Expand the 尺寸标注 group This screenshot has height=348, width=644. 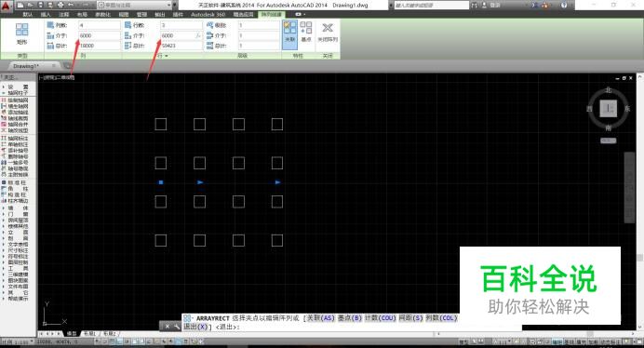click(x=15, y=249)
